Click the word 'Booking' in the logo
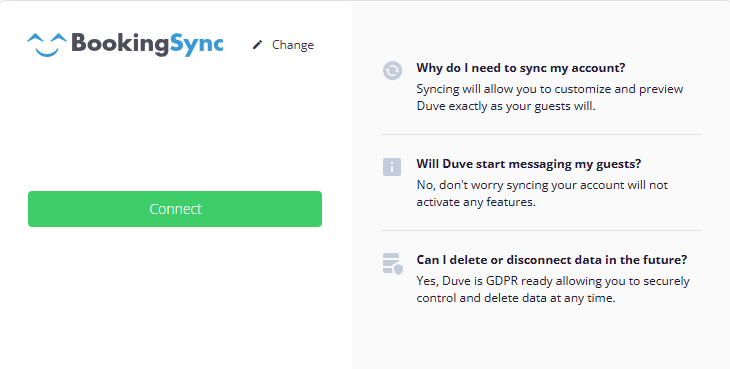 120,45
